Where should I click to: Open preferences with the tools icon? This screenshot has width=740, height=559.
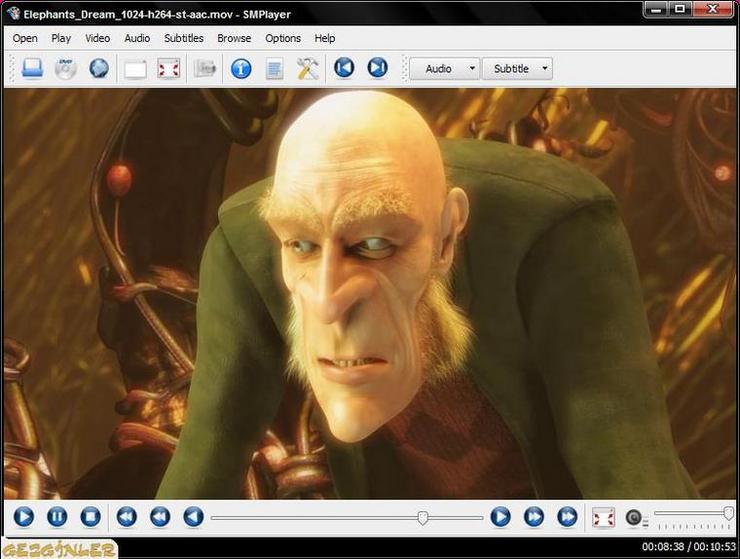307,68
